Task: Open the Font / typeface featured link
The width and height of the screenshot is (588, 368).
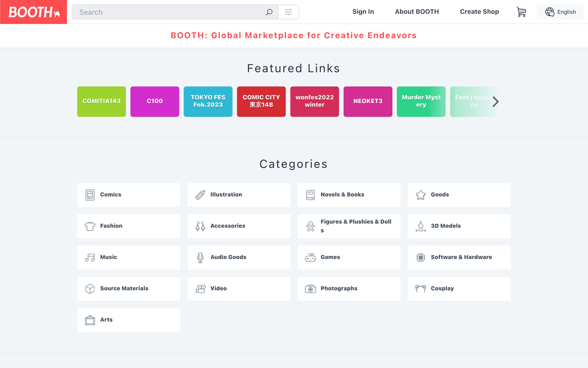Action: [x=474, y=102]
